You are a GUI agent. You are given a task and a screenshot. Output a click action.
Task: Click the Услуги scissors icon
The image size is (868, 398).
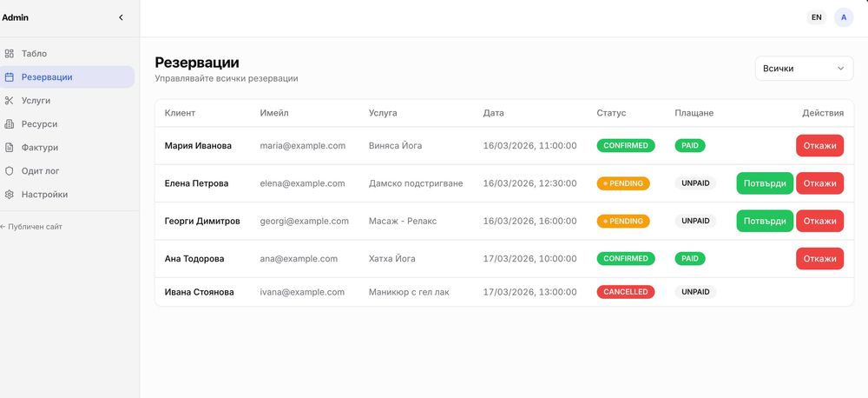(x=9, y=101)
